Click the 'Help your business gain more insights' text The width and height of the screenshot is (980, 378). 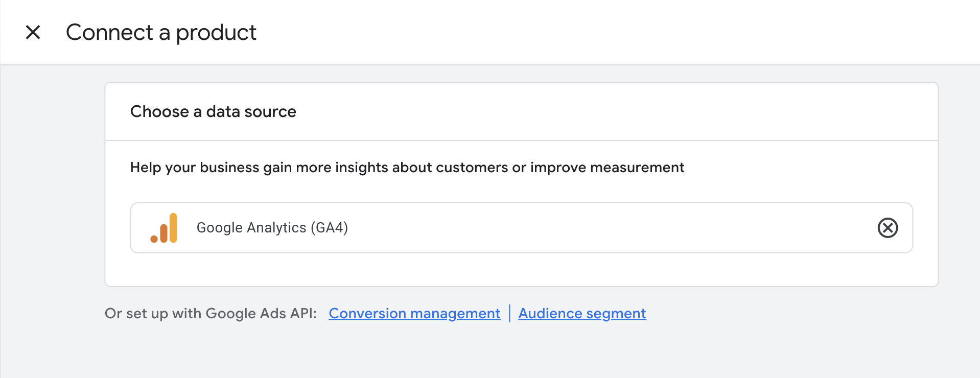pyautogui.click(x=407, y=168)
